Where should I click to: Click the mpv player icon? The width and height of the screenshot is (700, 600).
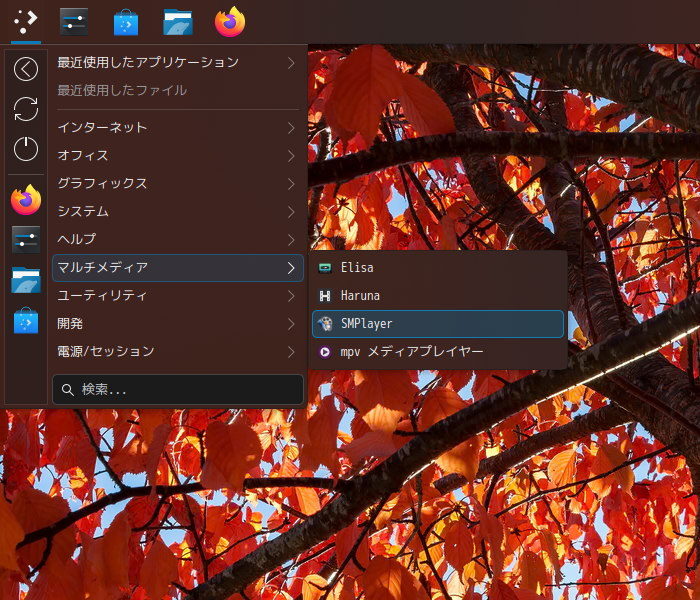point(325,352)
